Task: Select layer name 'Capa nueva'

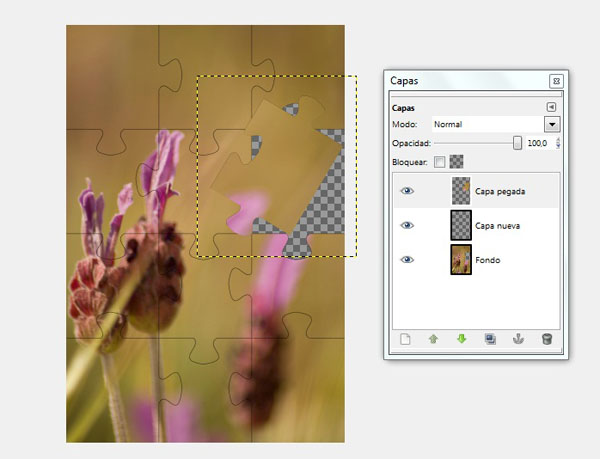Action: [497, 226]
